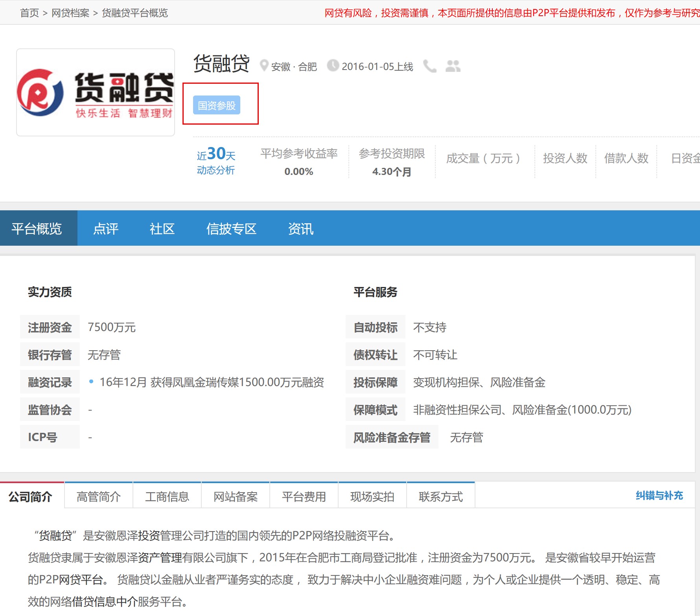Click the 纠错与补充 link
The width and height of the screenshot is (700, 616).
659,495
